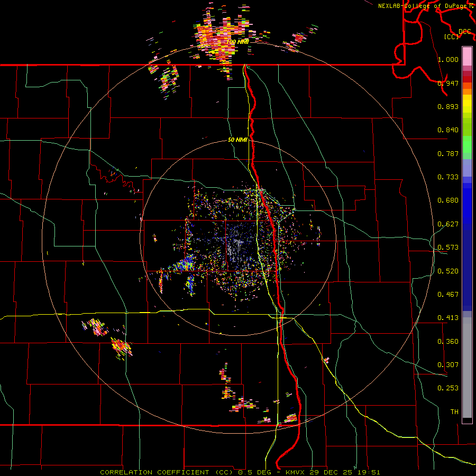Select the 0.840 legend value
The image size is (476, 476).
click(x=448, y=130)
